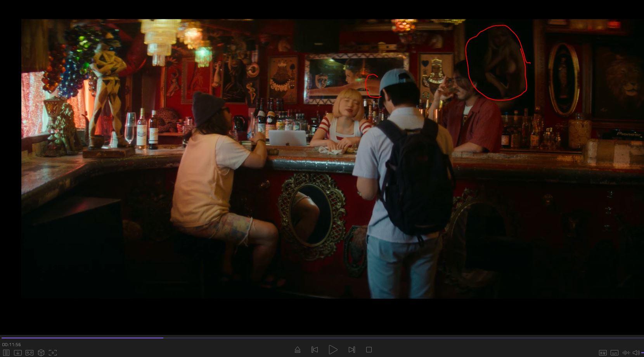Mute the volume speaker icon
Viewport: 644px width, 357px height.
pos(635,353)
